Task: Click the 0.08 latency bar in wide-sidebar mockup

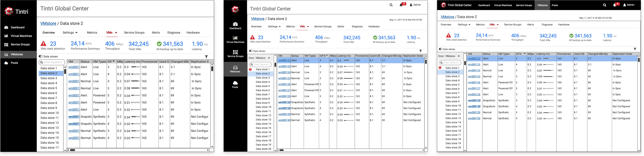Action: (x=136, y=88)
